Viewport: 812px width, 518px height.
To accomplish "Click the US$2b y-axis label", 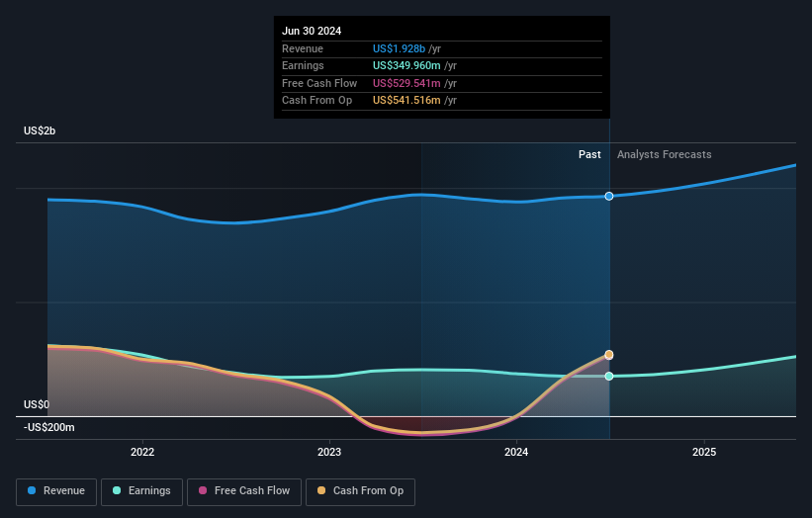I will tap(40, 130).
